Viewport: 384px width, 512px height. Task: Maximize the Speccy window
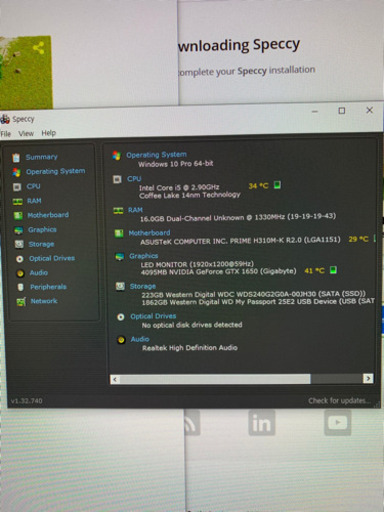click(342, 110)
